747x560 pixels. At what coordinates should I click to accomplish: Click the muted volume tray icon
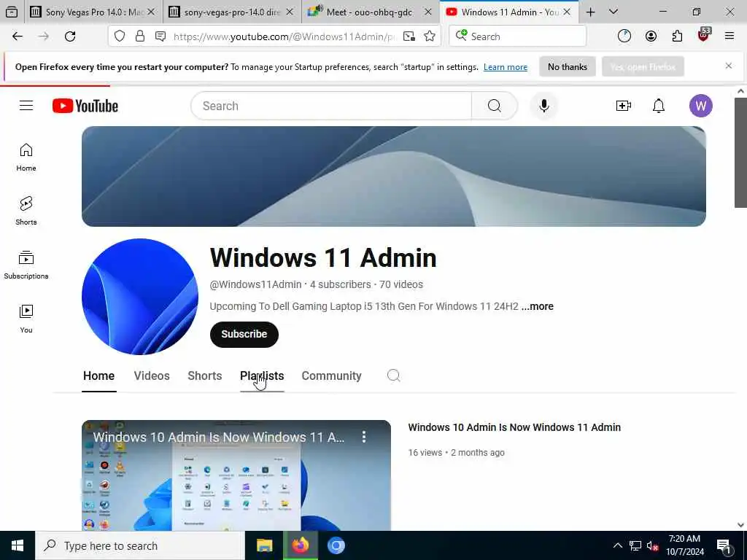coord(653,545)
